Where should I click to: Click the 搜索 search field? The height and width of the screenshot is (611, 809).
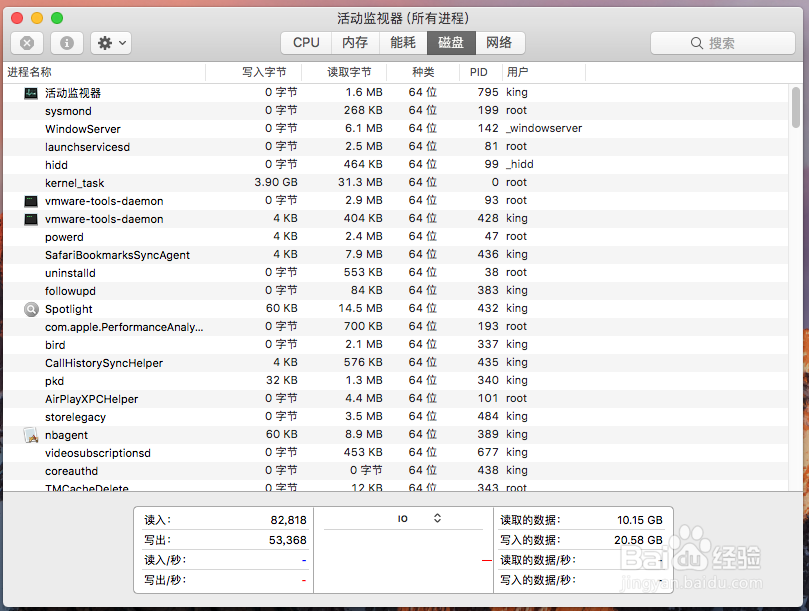click(722, 43)
